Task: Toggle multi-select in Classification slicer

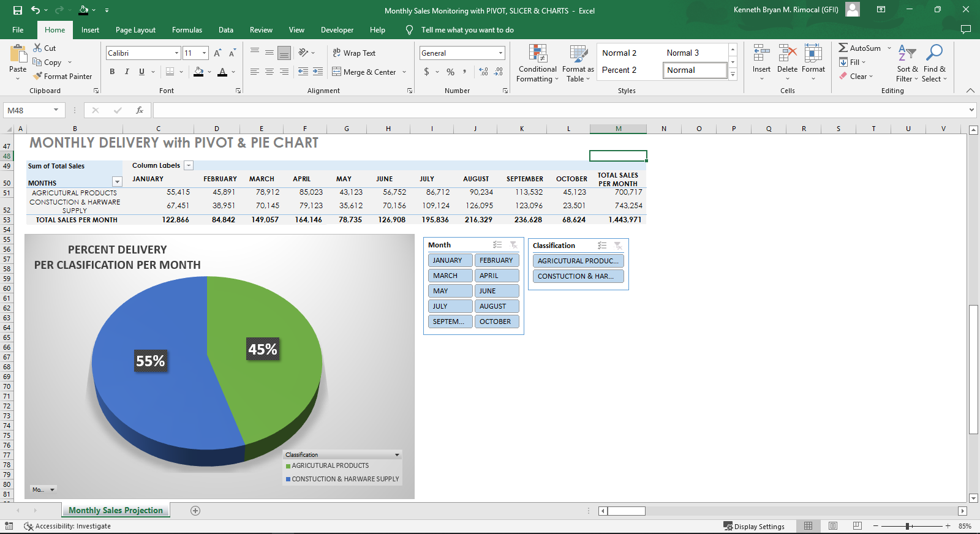Action: click(x=602, y=246)
